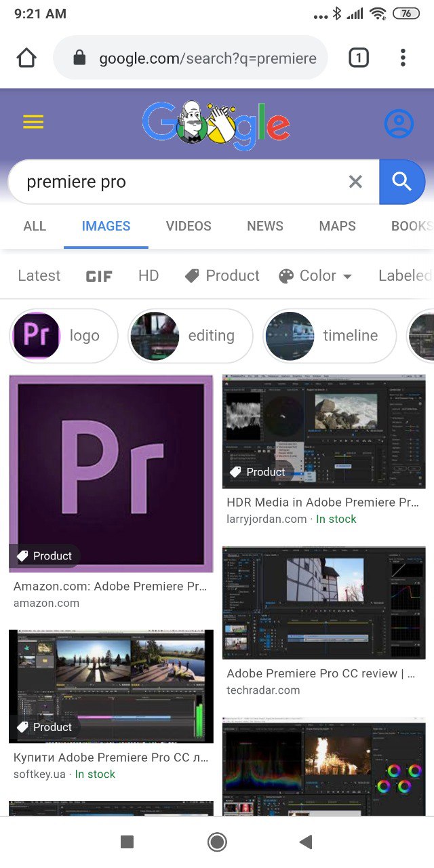Tap the lock icon in the address bar
This screenshot has width=434, height=868.
pos(79,58)
